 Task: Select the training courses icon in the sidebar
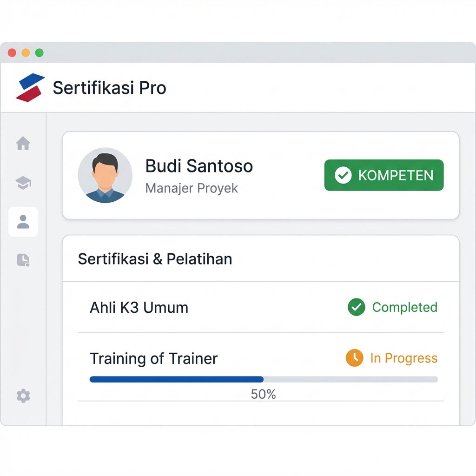coord(23,183)
